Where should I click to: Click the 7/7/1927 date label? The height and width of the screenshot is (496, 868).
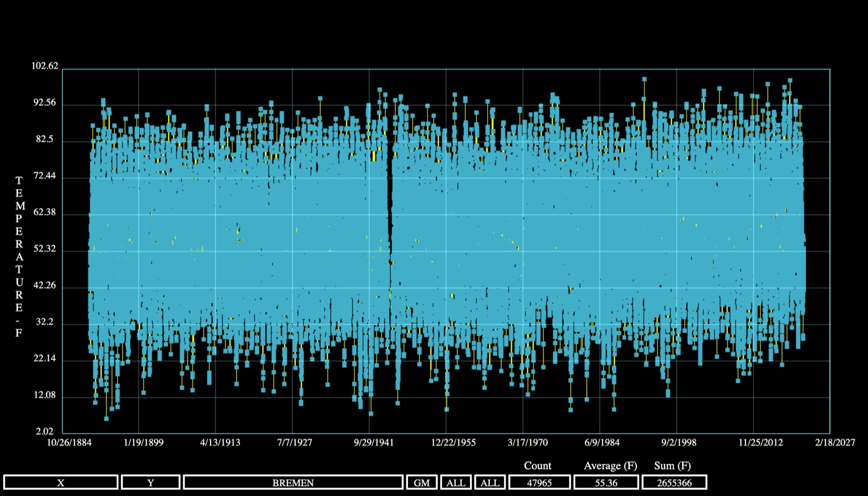click(295, 442)
